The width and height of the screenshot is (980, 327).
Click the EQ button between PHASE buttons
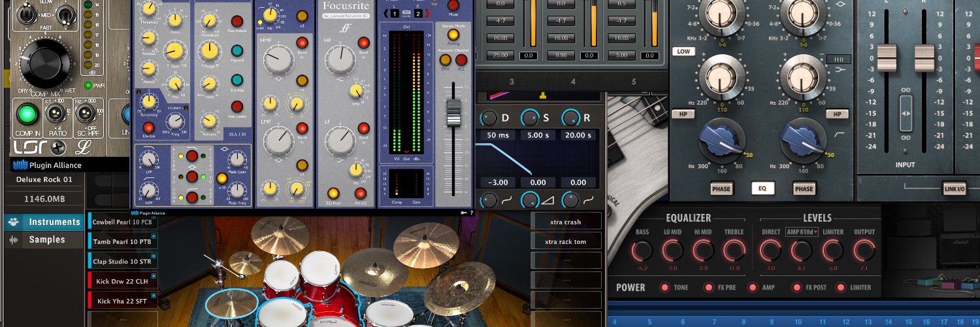click(762, 189)
